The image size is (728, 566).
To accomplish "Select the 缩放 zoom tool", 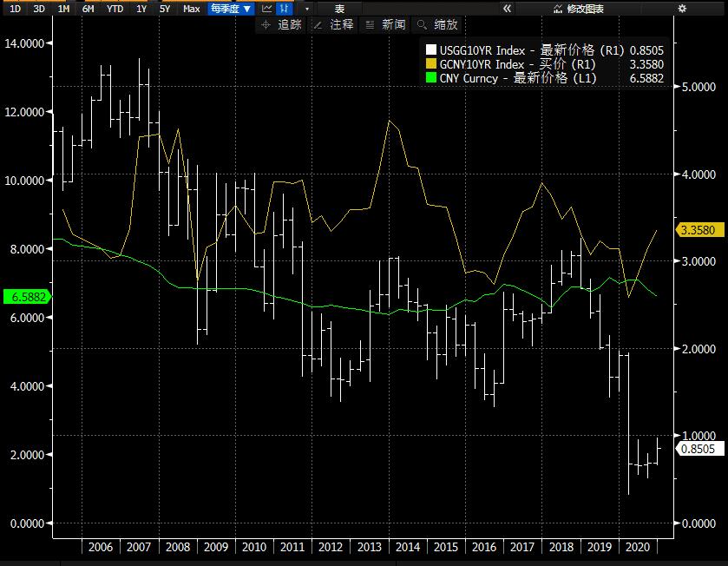I will point(437,25).
